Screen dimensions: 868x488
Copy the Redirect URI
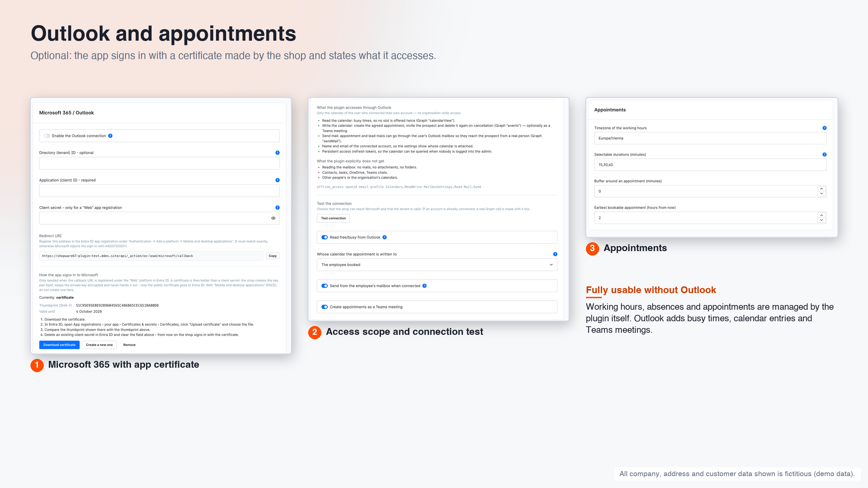click(273, 256)
